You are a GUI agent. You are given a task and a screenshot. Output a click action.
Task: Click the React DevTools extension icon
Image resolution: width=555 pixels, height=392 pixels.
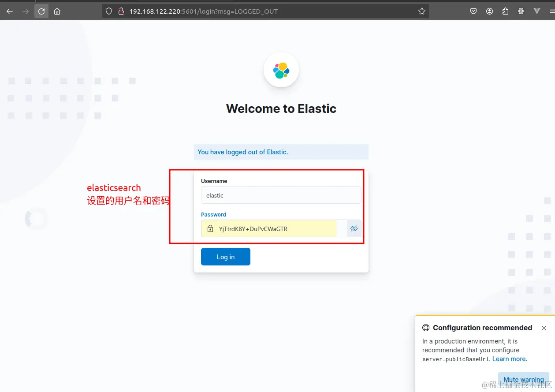click(521, 11)
